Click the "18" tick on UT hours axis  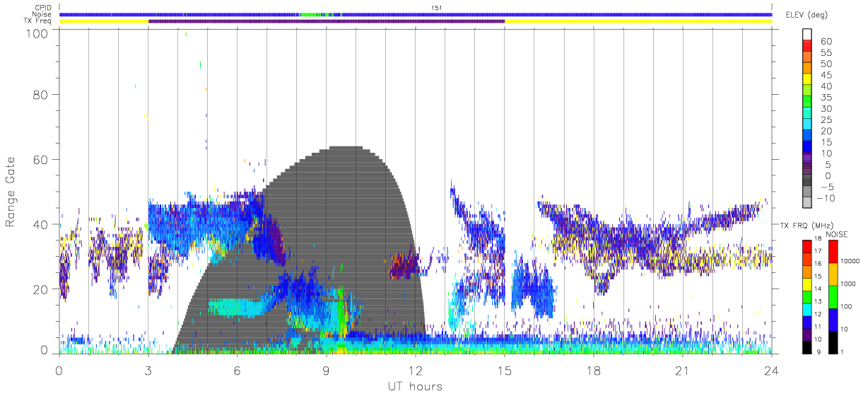point(594,370)
